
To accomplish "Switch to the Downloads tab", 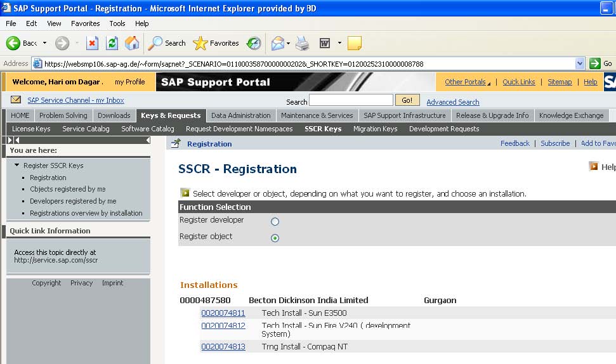I will 114,115.
